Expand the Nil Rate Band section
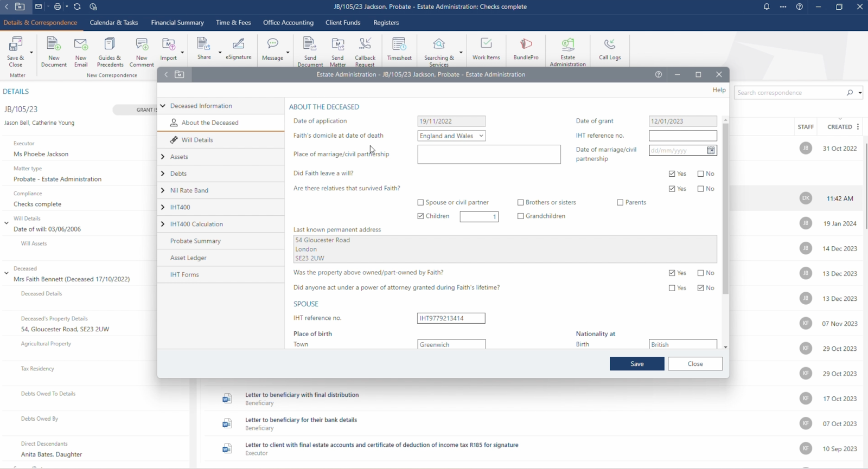Viewport: 868px width, 469px height. point(163,190)
